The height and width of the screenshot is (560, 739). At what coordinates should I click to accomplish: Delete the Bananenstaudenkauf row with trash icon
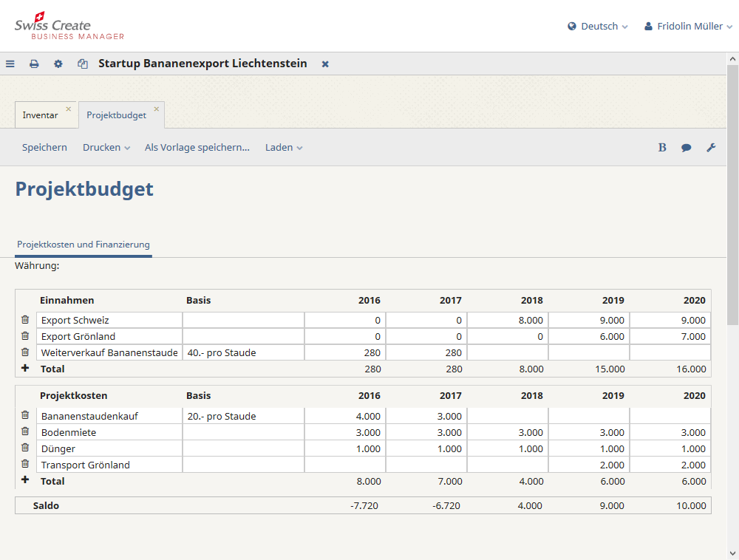pos(25,416)
